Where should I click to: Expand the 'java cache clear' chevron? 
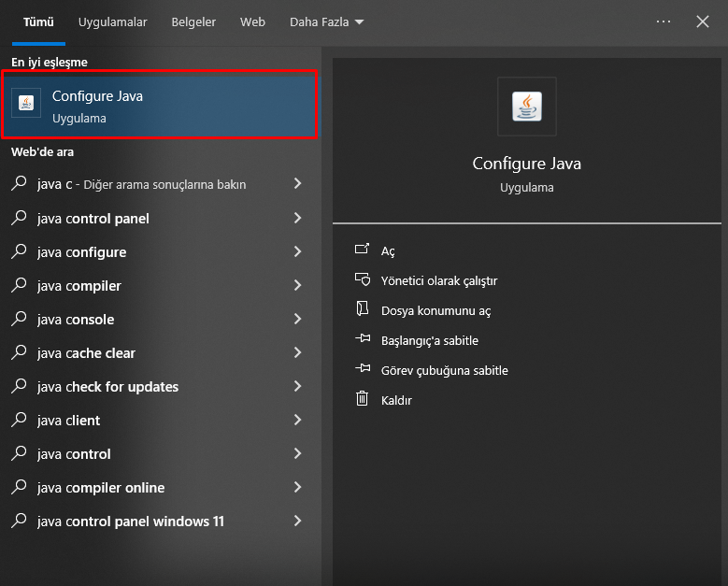click(x=297, y=352)
